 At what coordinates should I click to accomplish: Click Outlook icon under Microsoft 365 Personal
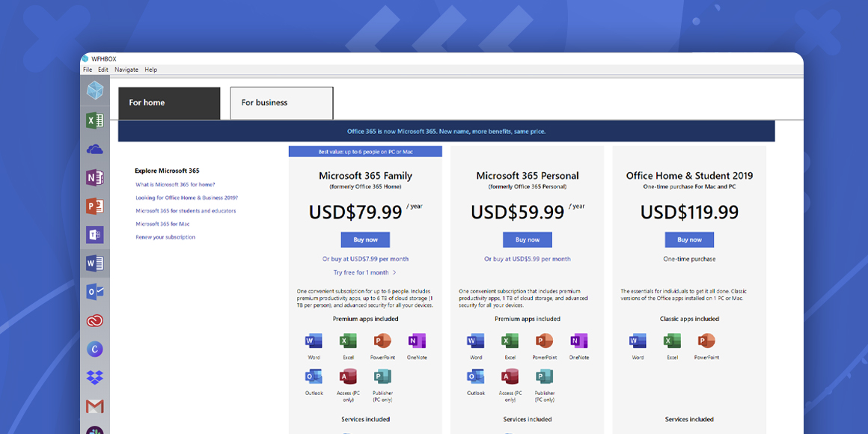(475, 377)
